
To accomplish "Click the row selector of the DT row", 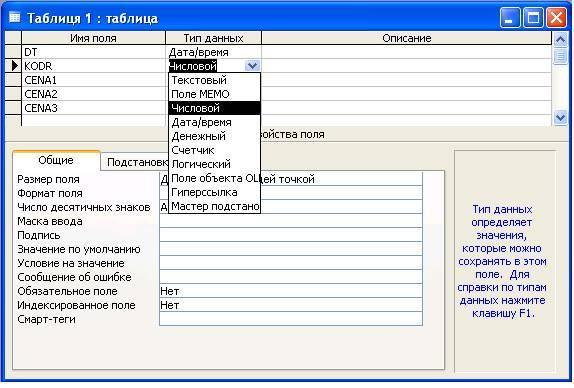I will click(13, 52).
